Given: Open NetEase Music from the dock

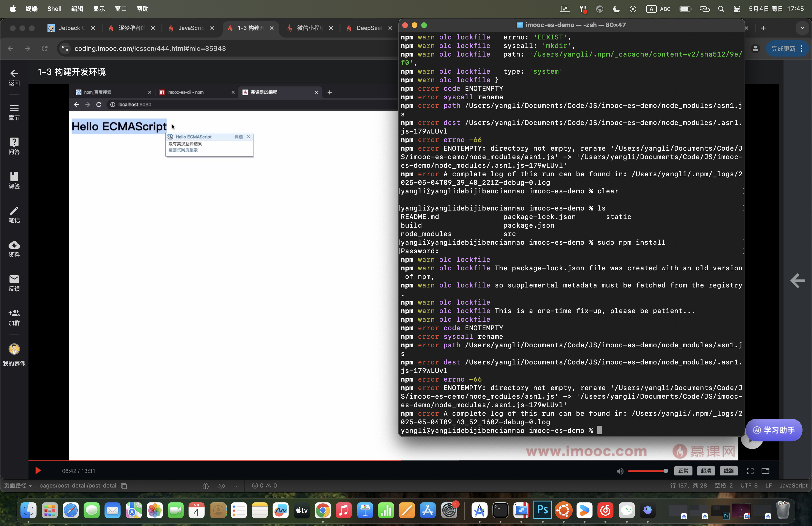Looking at the screenshot, I should (605, 510).
